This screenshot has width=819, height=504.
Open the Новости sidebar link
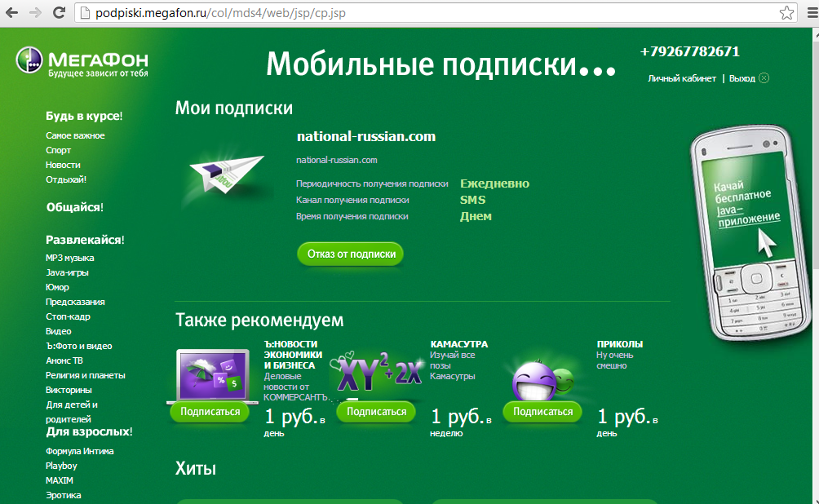(63, 165)
